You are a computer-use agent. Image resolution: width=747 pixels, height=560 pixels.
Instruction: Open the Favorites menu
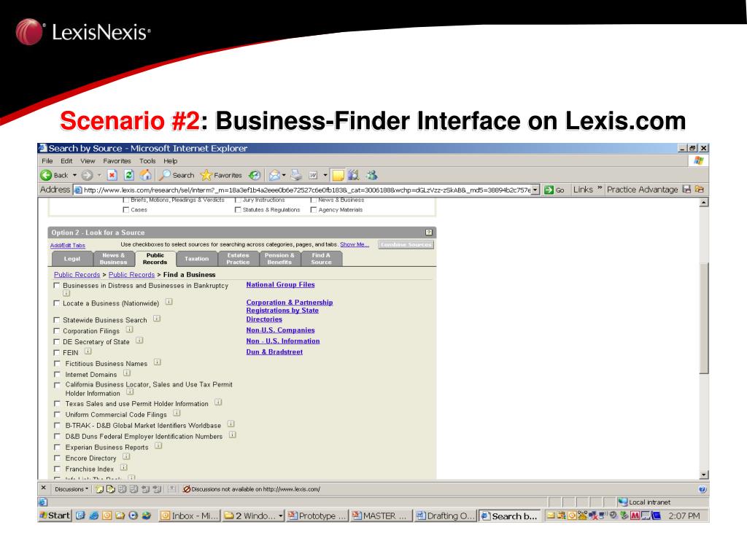click(x=117, y=161)
